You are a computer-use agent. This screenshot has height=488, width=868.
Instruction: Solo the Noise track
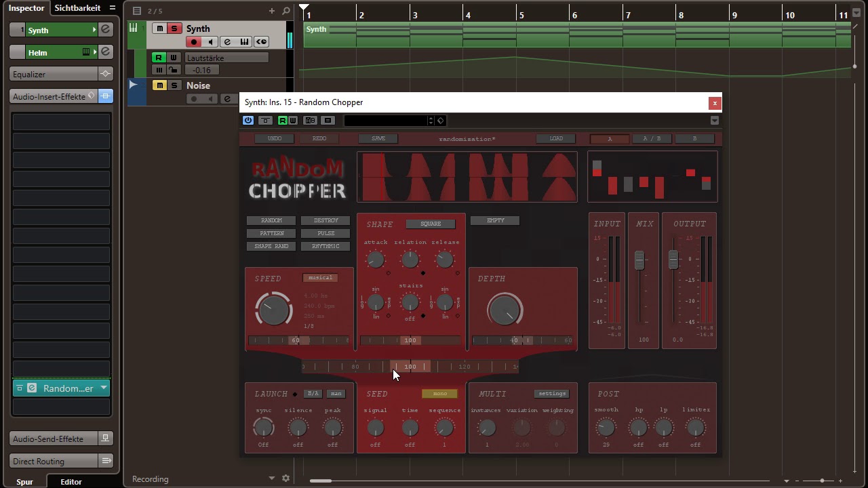pos(174,85)
